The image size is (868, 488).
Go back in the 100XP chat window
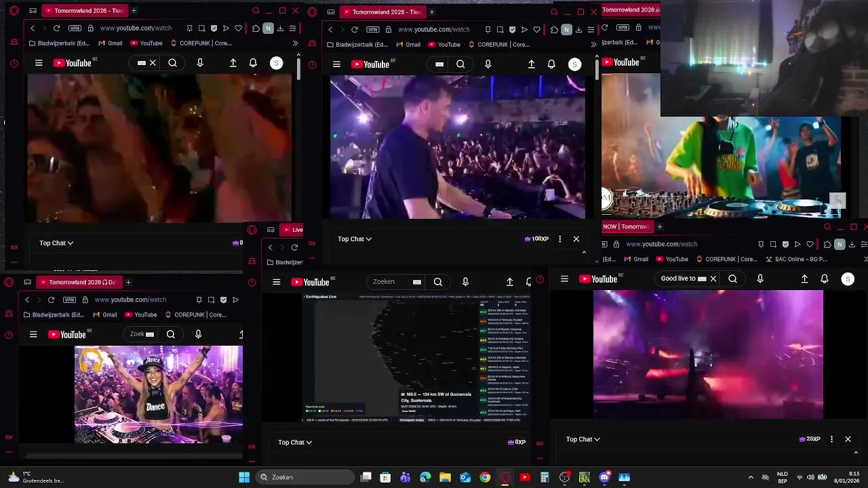tap(330, 30)
